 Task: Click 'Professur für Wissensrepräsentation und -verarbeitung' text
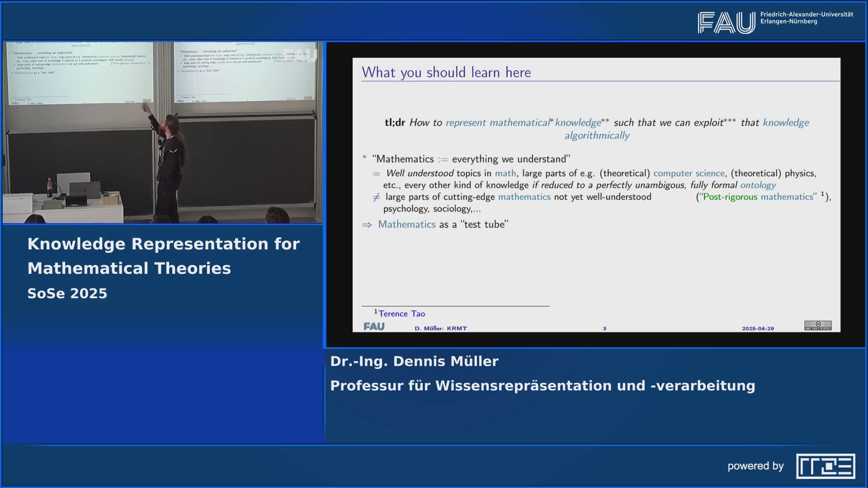[542, 386]
